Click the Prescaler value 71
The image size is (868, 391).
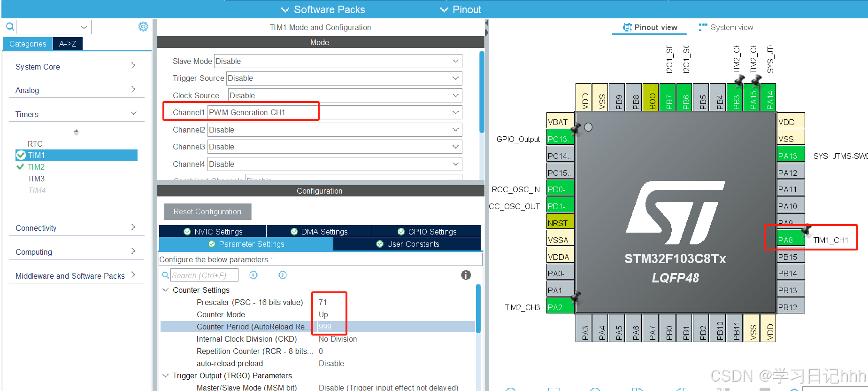pos(323,302)
